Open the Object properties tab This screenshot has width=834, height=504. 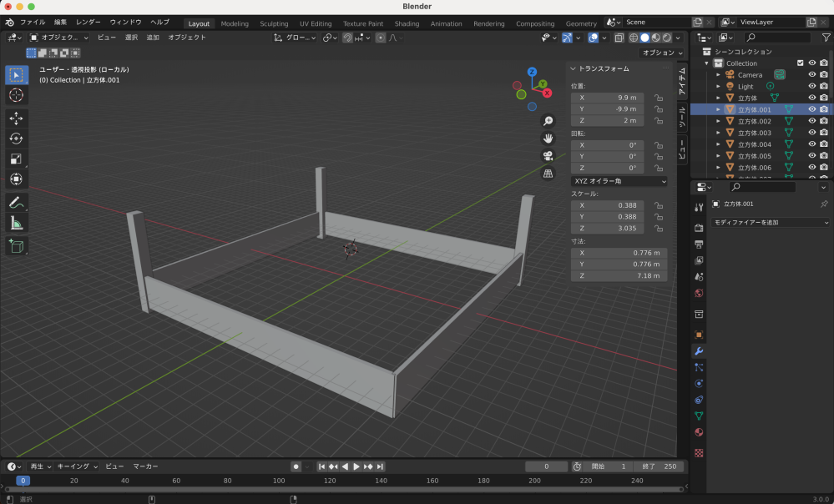click(x=699, y=335)
